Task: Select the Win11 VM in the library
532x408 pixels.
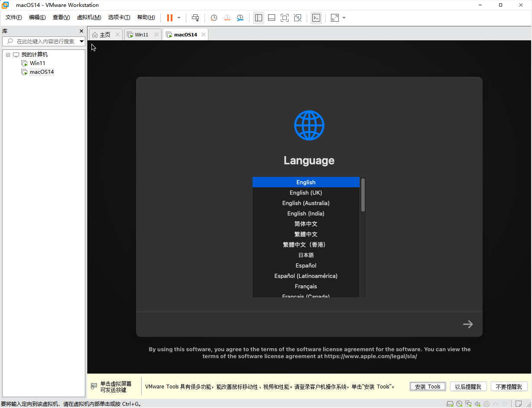Action: [x=37, y=63]
